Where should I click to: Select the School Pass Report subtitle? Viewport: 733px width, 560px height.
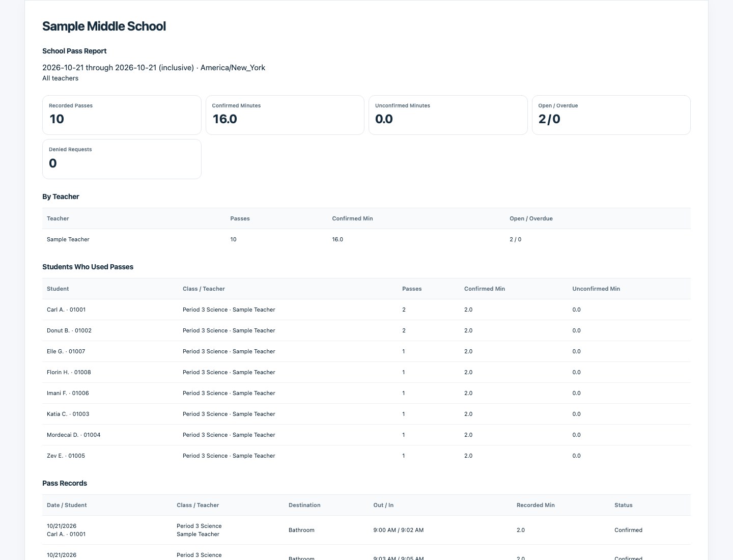[x=74, y=51]
